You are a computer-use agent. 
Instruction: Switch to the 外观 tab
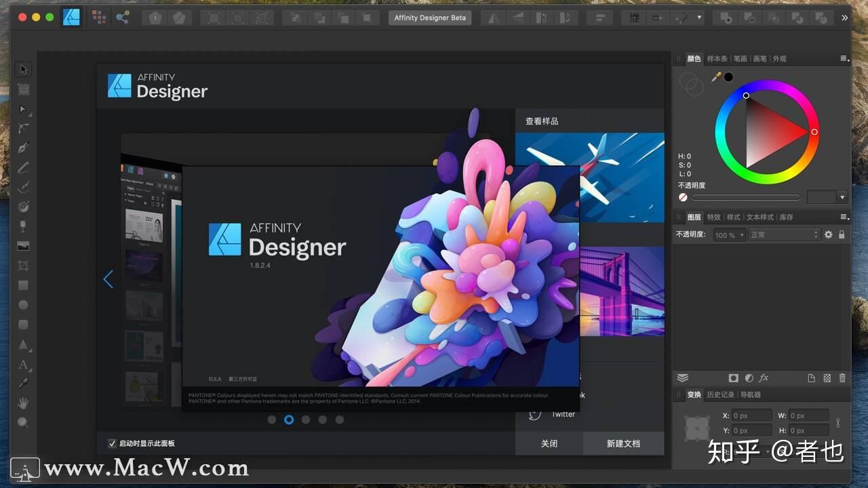[779, 59]
